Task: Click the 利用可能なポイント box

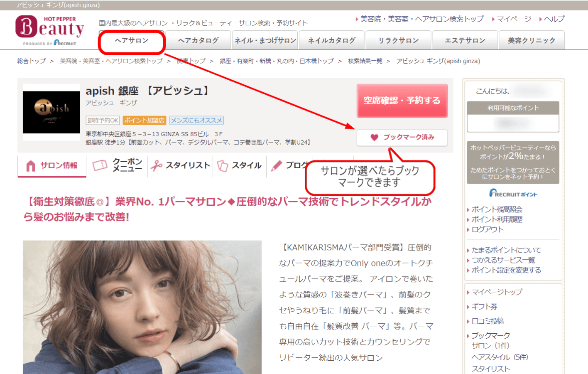Action: [x=513, y=117]
